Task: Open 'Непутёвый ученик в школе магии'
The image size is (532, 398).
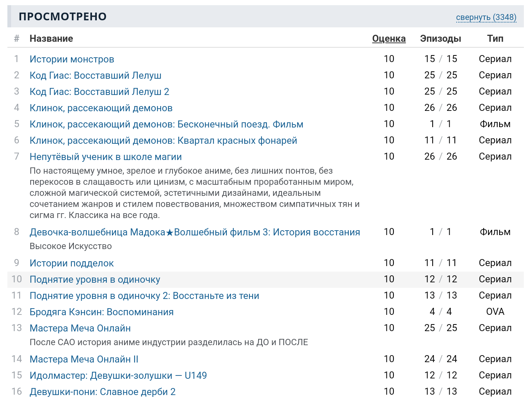Action: 106,157
